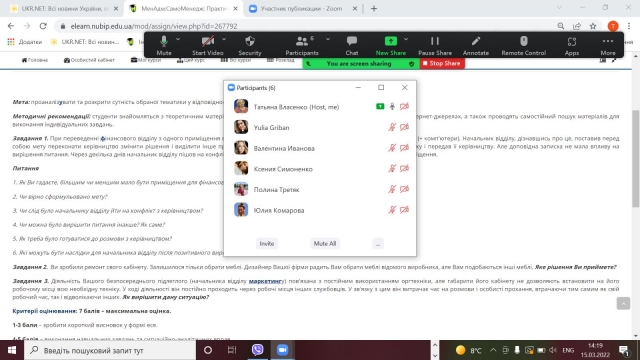Open Security shield menu
Image resolution: width=640 pixels, height=360 pixels.
pyautogui.click(x=250, y=45)
